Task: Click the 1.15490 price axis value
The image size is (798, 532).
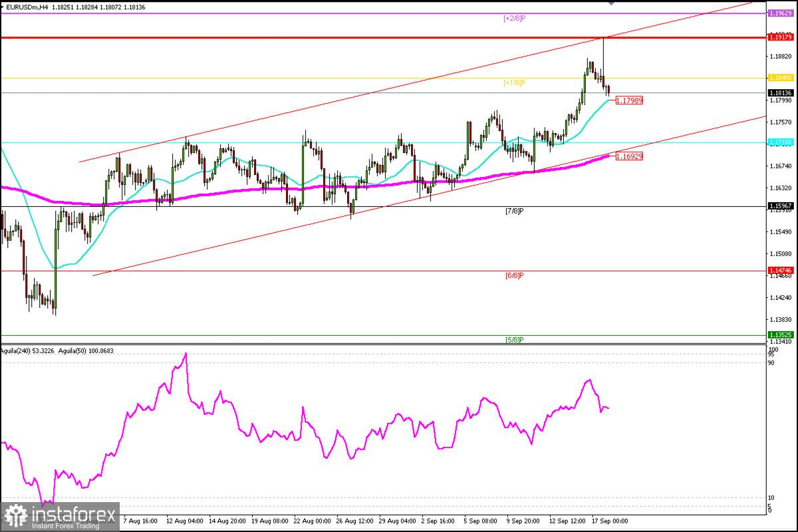Action: pyautogui.click(x=781, y=232)
